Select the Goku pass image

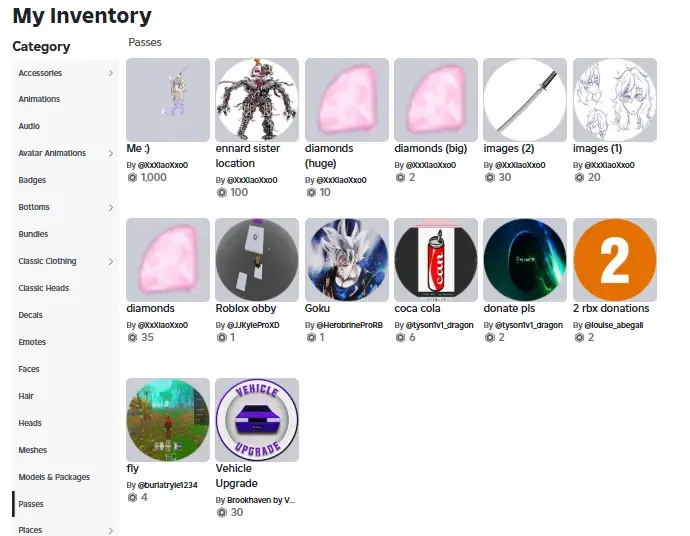[347, 260]
